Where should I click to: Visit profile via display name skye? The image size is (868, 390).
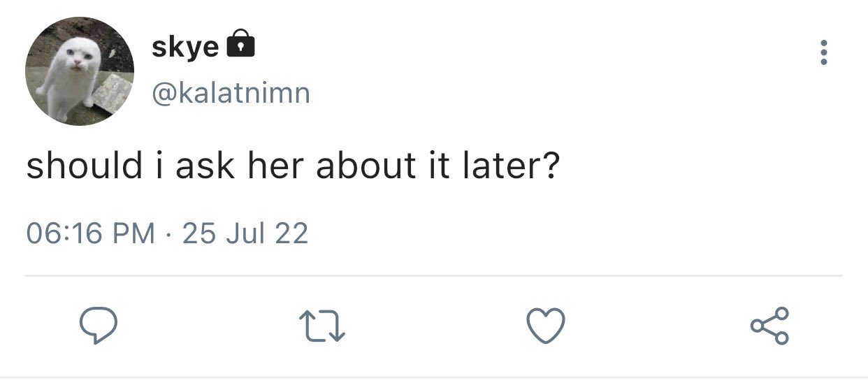(185, 47)
